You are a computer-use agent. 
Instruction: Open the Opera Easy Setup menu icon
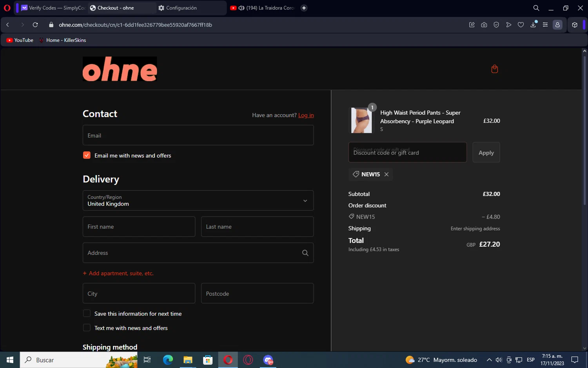[x=545, y=25]
